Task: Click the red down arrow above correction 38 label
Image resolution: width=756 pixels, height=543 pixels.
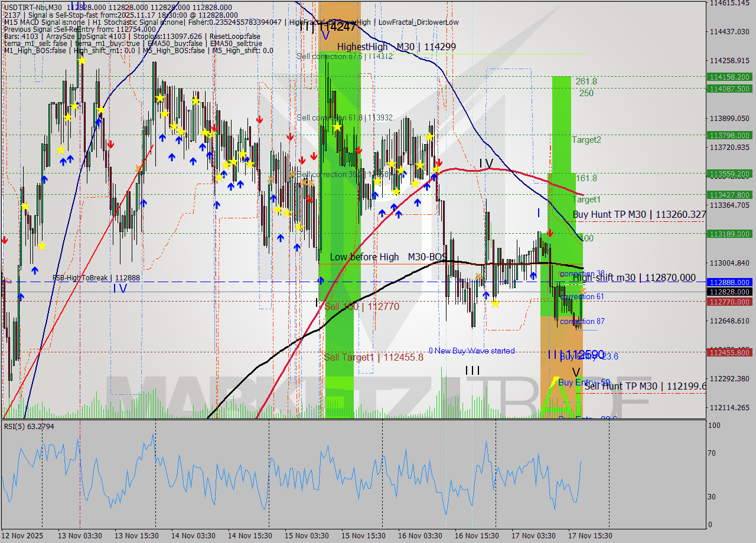Action: 550,233
